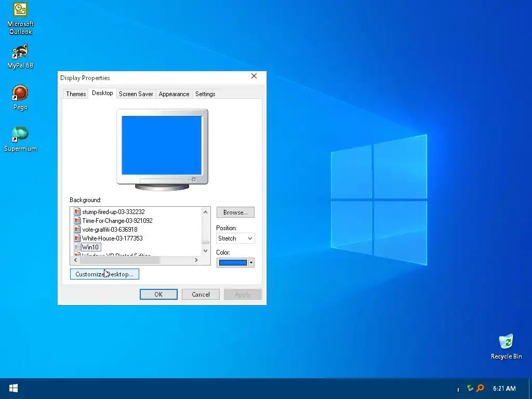Select the Pego desktop shortcut
Screen dimensions: 532x399
coord(20,98)
